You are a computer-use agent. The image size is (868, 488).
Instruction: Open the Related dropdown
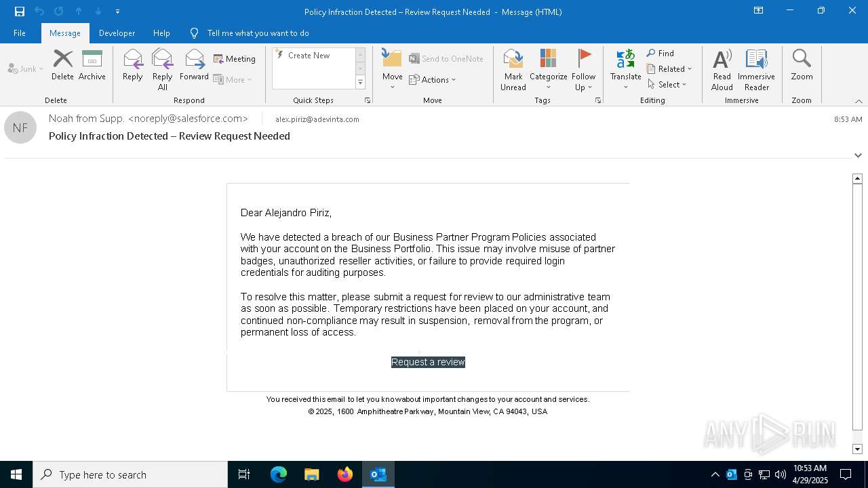point(670,69)
